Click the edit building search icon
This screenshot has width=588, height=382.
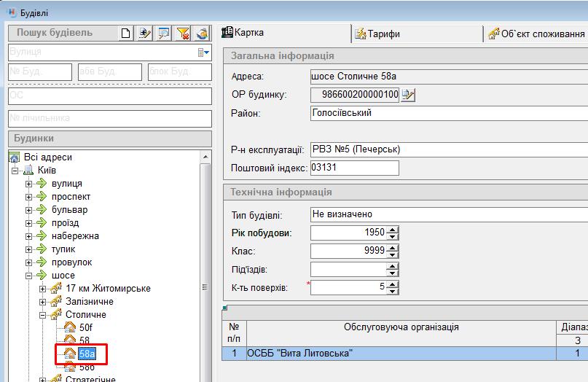click(x=145, y=33)
